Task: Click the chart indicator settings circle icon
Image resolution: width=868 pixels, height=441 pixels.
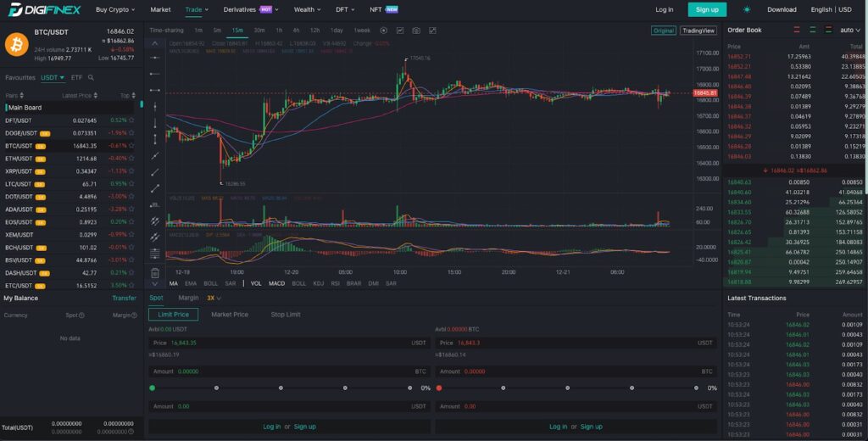Action: coord(384,31)
